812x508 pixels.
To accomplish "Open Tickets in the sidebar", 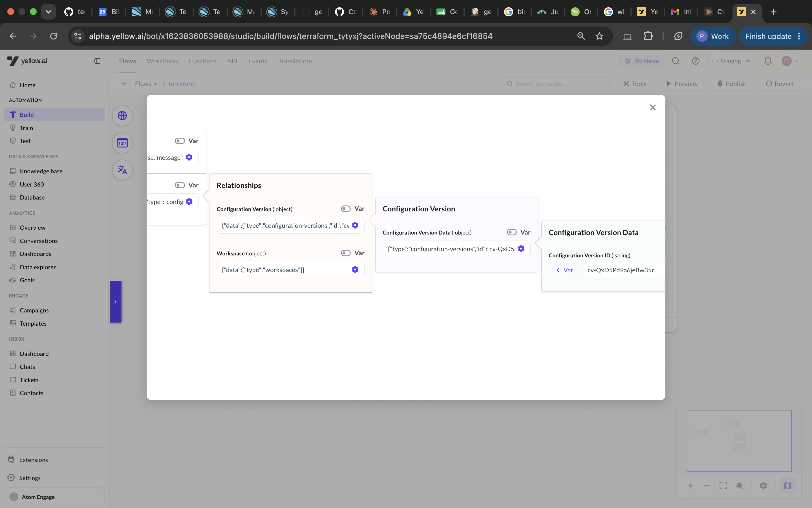I will pos(54,380).
